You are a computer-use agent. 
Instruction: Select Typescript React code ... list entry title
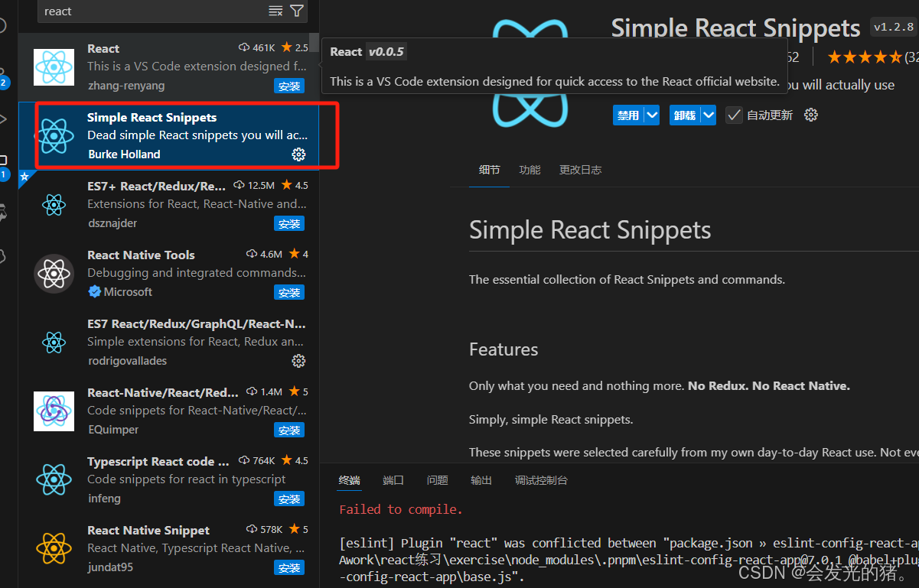tap(158, 461)
